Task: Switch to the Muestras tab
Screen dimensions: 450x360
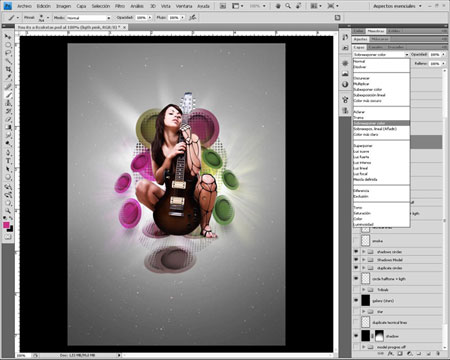Action: pyautogui.click(x=376, y=31)
